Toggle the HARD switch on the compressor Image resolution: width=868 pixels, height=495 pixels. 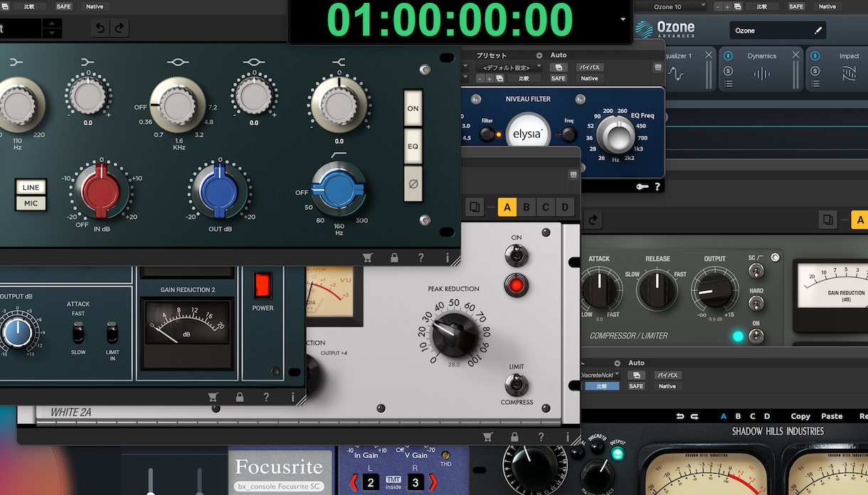click(756, 303)
